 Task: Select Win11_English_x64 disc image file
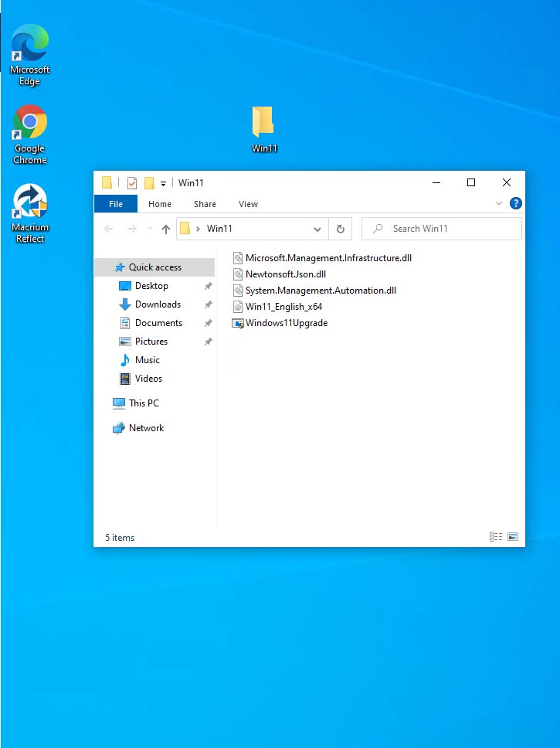click(x=277, y=307)
